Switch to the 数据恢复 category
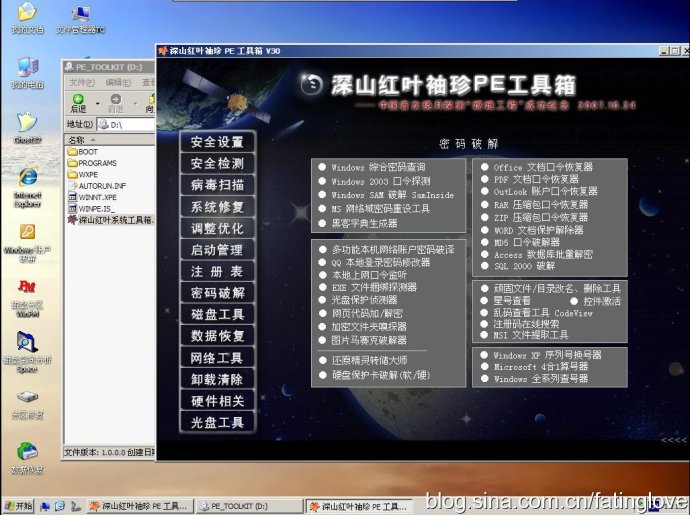This screenshot has width=690, height=515. point(217,336)
